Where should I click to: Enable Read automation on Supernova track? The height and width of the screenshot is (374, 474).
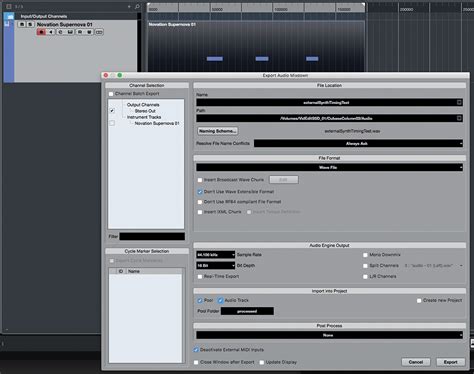[80, 32]
